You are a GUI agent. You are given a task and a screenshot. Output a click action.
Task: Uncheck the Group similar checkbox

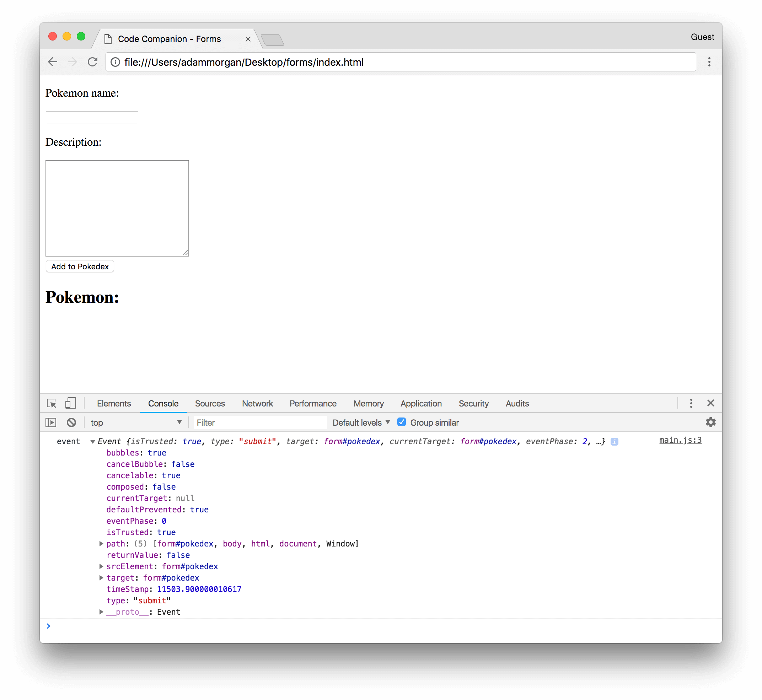coord(401,422)
